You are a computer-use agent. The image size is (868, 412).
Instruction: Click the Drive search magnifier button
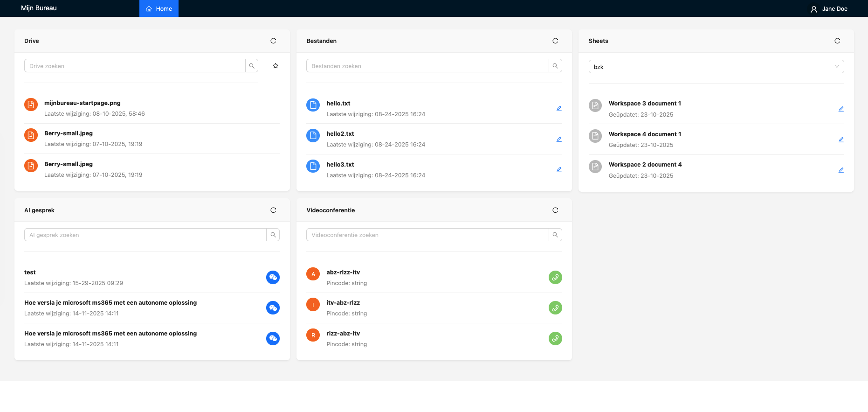tap(252, 66)
